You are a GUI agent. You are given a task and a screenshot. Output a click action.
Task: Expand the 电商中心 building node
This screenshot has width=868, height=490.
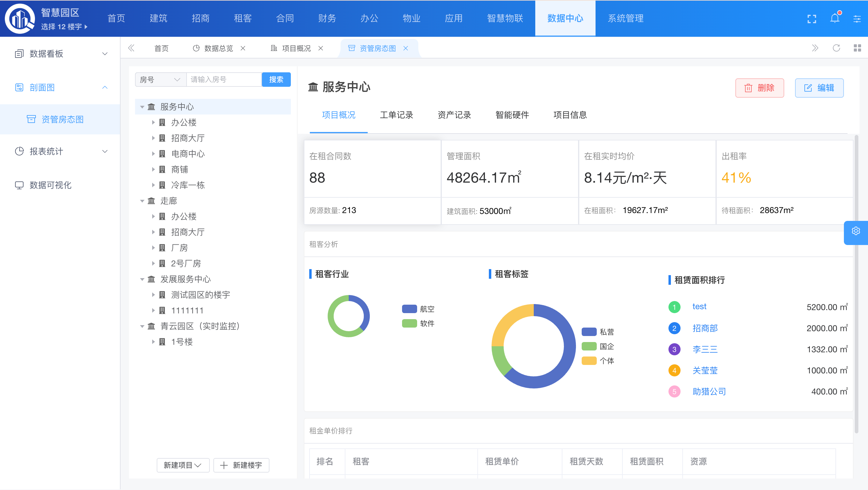click(153, 154)
